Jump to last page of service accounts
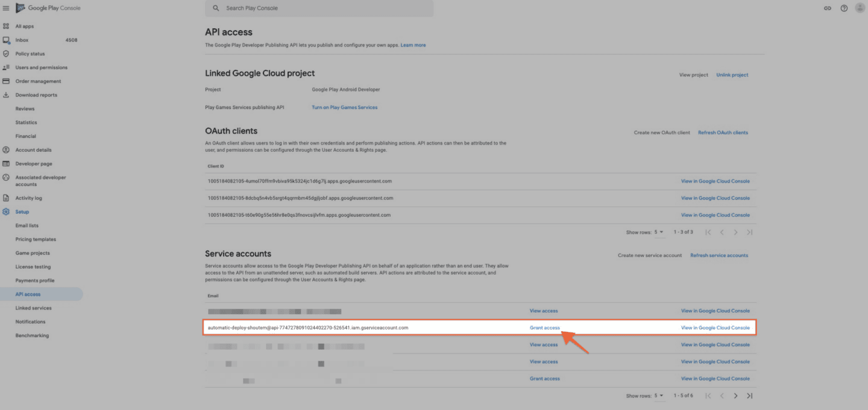Viewport: 868px width, 410px height. 749,396
